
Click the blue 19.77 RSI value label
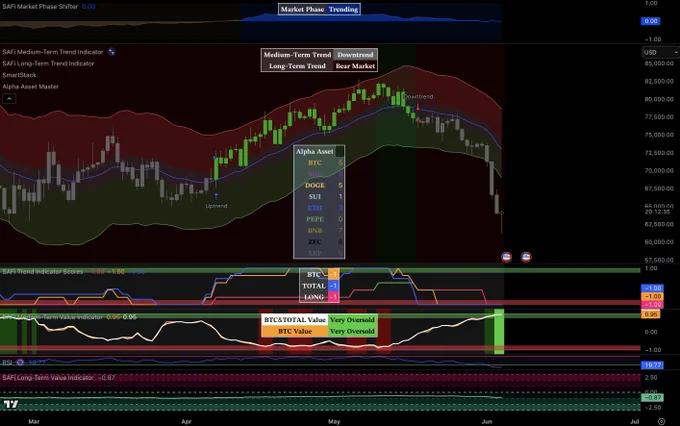click(x=652, y=365)
